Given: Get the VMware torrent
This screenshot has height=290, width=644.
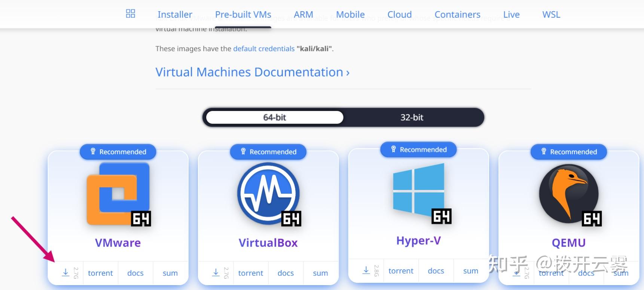Looking at the screenshot, I should (x=100, y=273).
